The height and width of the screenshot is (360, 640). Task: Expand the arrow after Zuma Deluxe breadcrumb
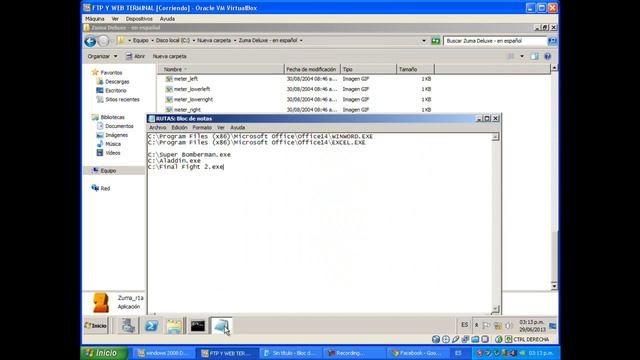click(301, 41)
